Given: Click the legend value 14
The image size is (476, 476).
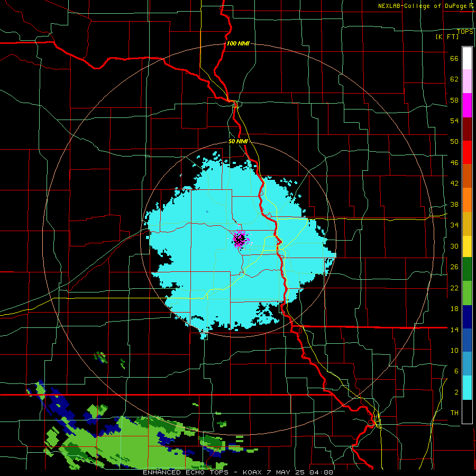Looking at the screenshot, I should pyautogui.click(x=454, y=329).
